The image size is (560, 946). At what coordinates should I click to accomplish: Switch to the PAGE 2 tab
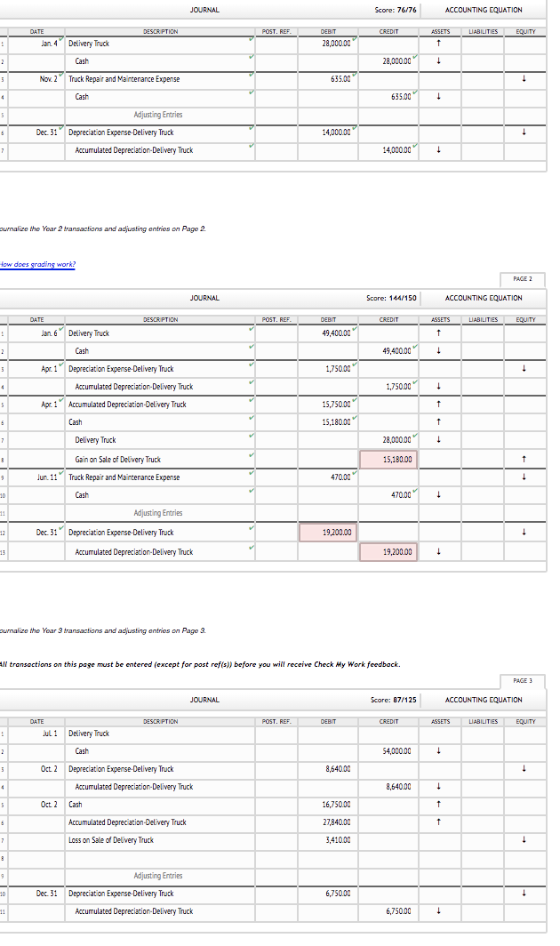pyautogui.click(x=522, y=279)
